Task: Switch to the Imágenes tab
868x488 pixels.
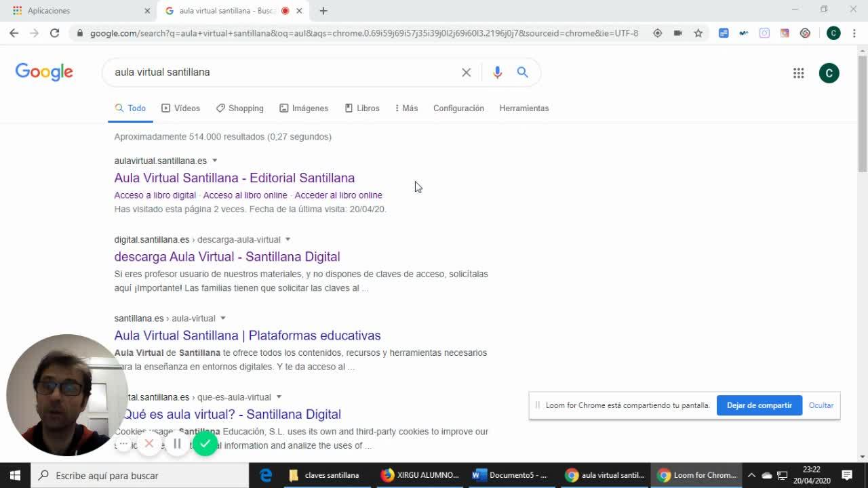Action: 304,108
